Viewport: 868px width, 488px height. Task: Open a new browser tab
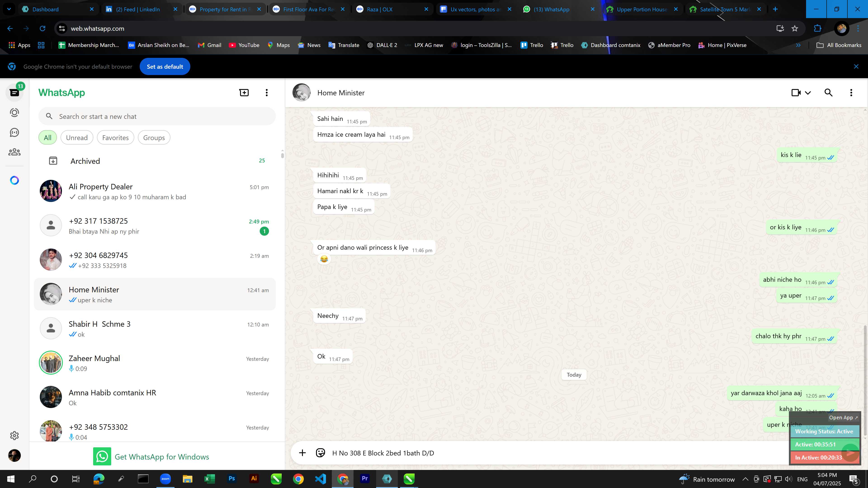tap(775, 9)
